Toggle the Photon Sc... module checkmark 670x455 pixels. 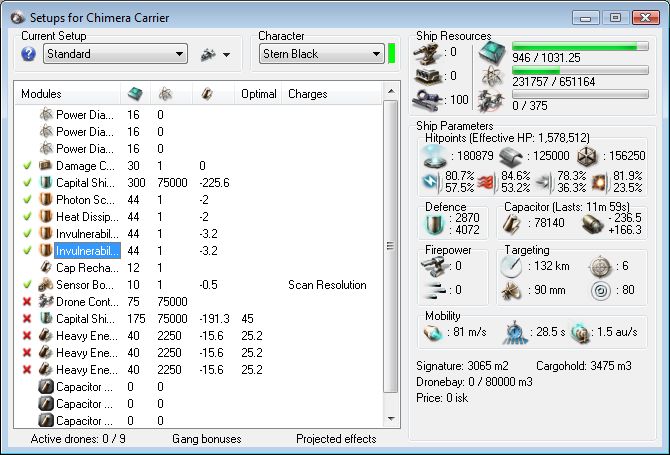(x=27, y=200)
